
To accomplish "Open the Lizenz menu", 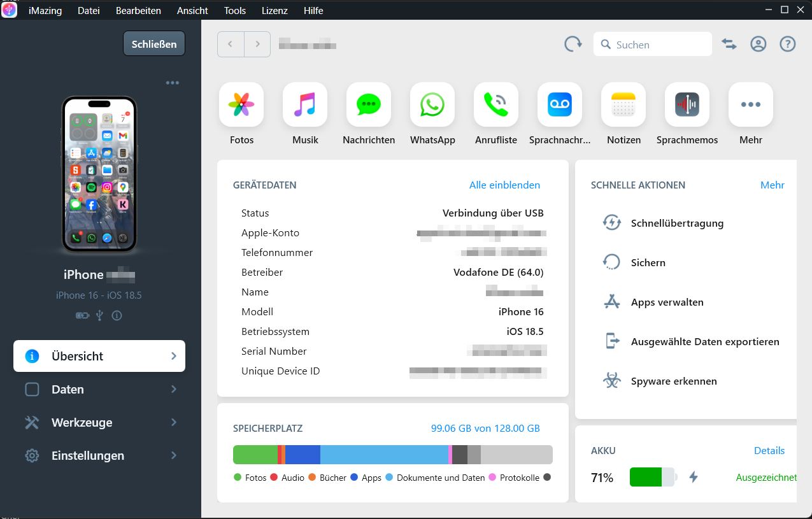I will (274, 10).
